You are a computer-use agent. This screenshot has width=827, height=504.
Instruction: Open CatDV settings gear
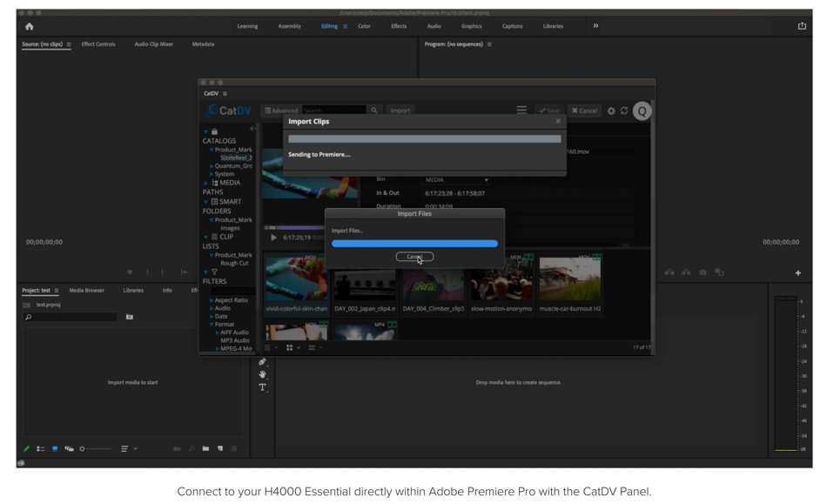611,111
